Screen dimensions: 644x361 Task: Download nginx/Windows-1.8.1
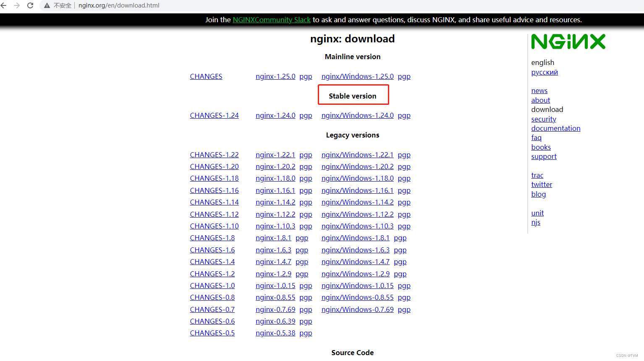pyautogui.click(x=356, y=238)
